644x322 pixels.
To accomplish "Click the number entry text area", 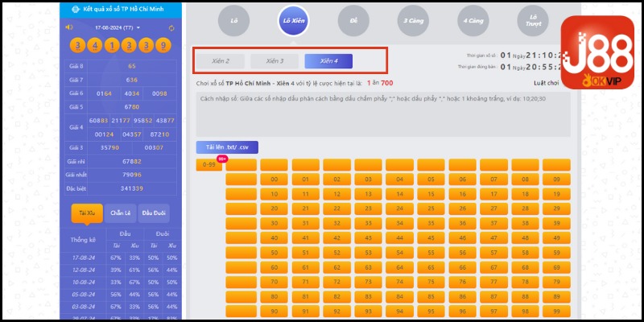I will [x=382, y=113].
